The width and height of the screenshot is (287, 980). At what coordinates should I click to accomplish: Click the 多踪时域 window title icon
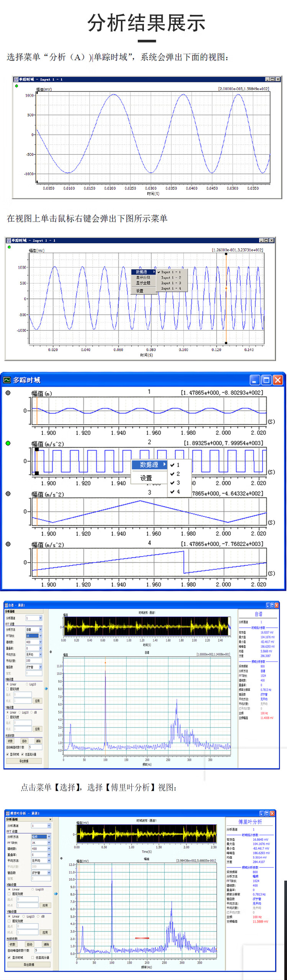(x=7, y=380)
